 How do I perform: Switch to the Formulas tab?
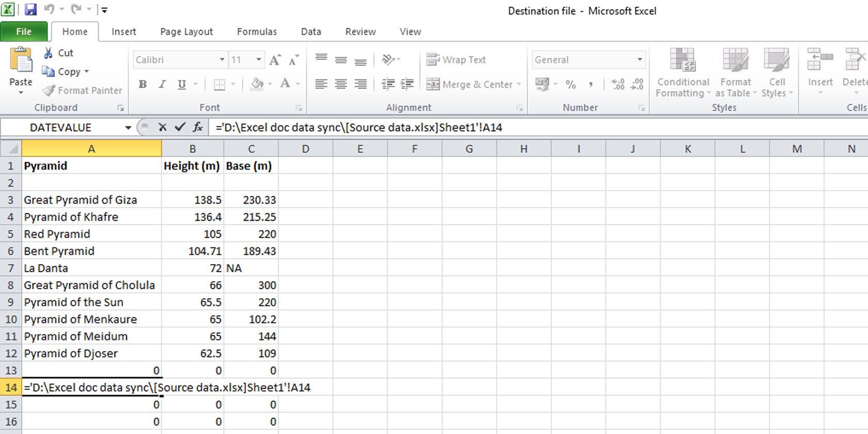(x=257, y=32)
